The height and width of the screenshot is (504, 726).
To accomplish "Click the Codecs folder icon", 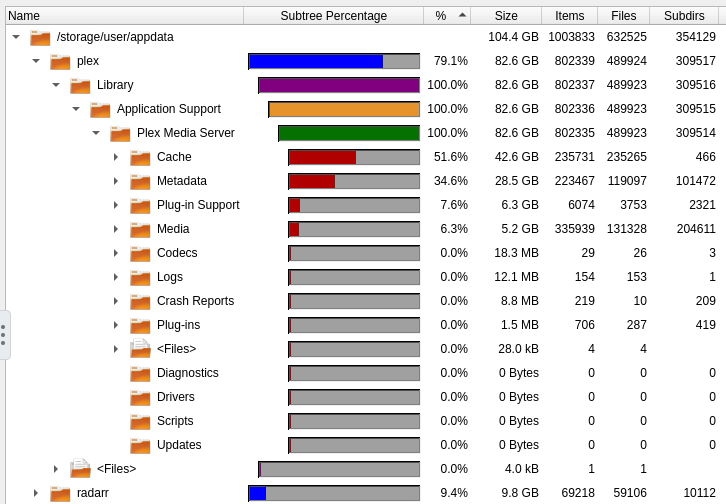I will pos(140,254).
